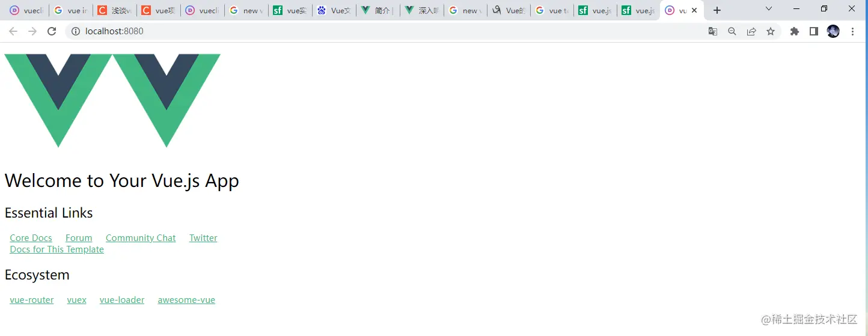The height and width of the screenshot is (336, 868).
Task: Share this page via the share icon
Action: [x=751, y=31]
